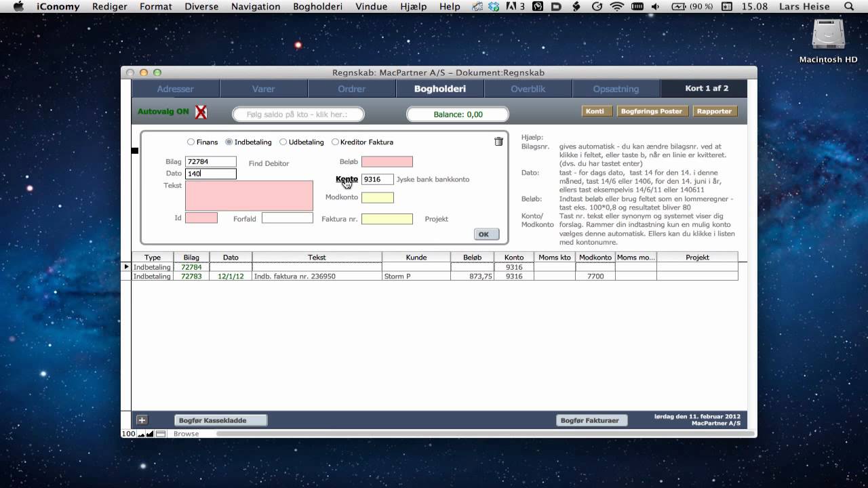868x488 pixels.
Task: Open the Opsætning tab
Action: 616,89
